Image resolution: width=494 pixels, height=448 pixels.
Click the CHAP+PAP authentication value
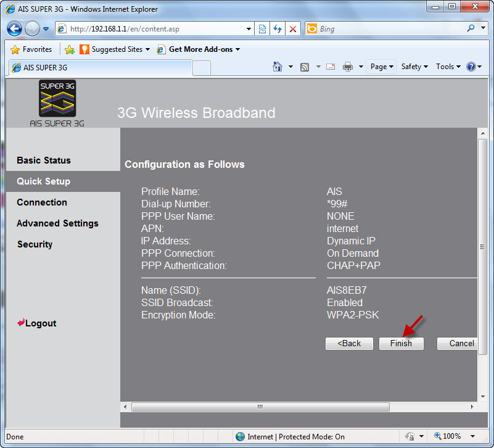pos(353,266)
